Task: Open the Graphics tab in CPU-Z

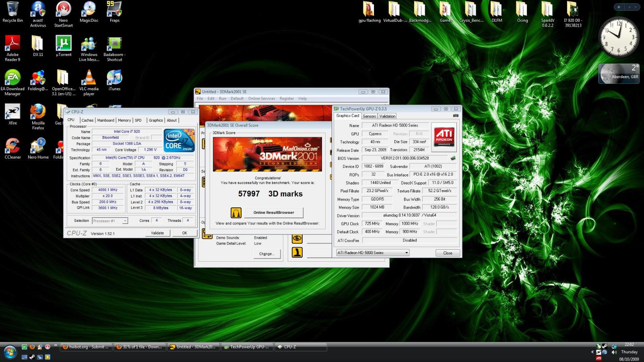Action: click(x=156, y=120)
